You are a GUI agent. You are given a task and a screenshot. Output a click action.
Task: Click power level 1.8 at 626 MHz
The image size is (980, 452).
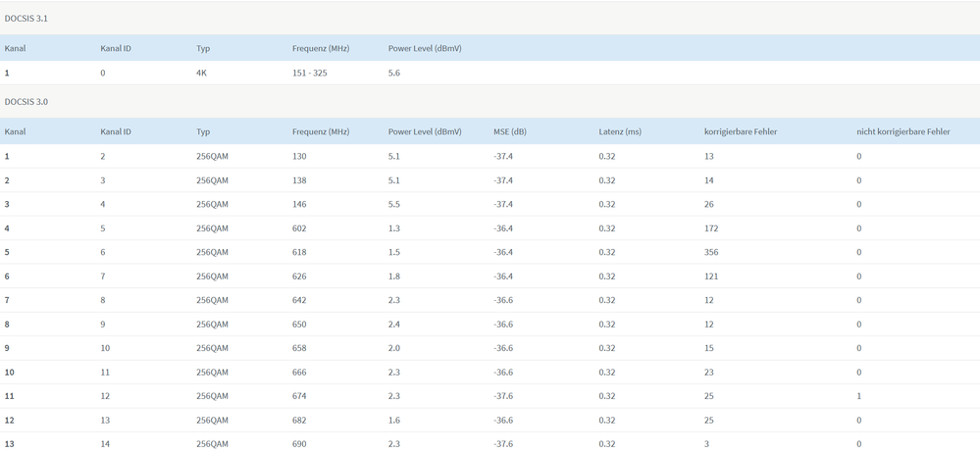pyautogui.click(x=393, y=276)
